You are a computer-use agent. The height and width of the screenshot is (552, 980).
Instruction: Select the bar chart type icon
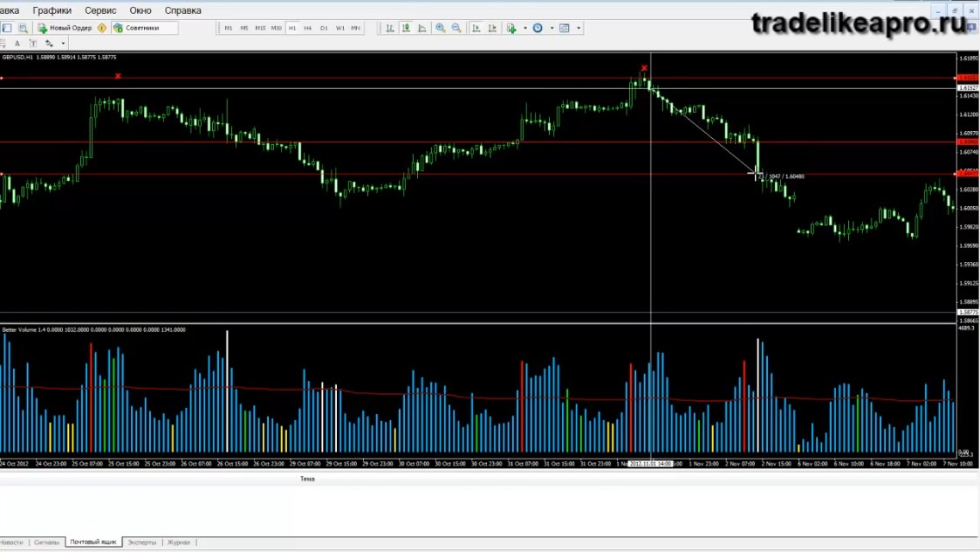tap(390, 28)
